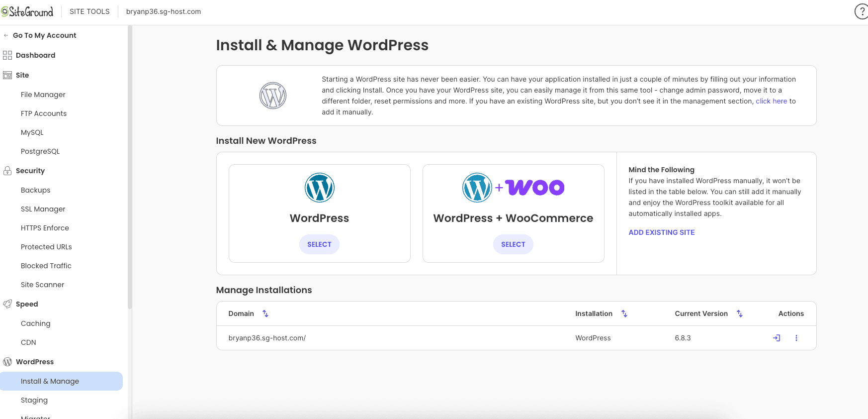
Task: Open MySQL page
Action: coord(32,132)
